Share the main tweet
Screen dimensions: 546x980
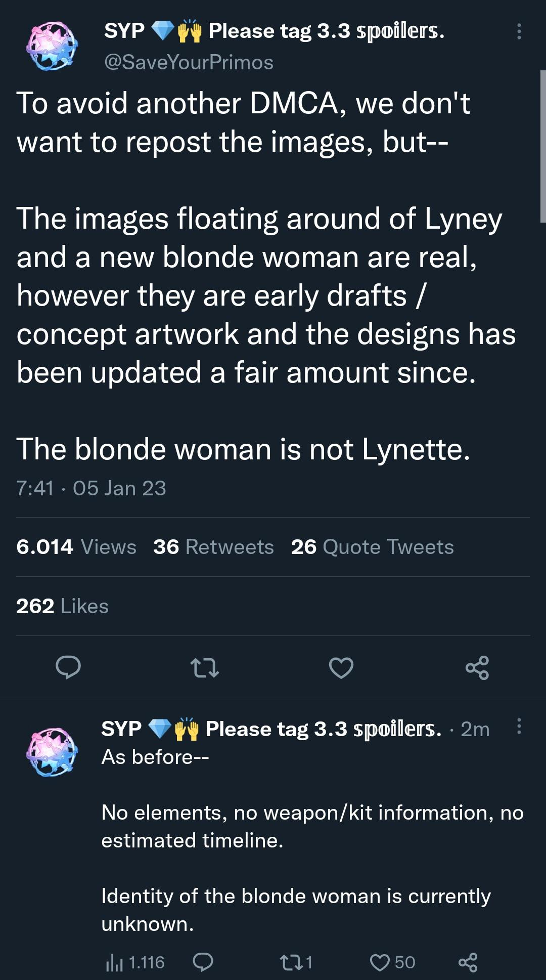tap(477, 667)
